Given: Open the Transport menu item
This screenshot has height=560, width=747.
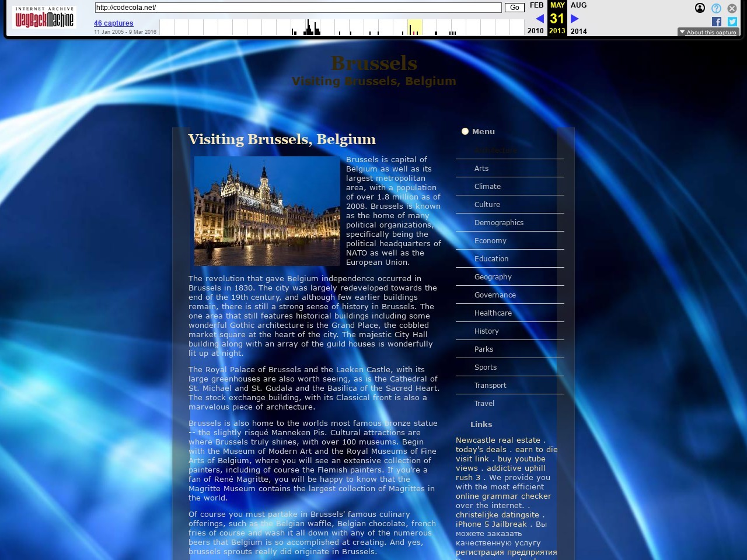Looking at the screenshot, I should [490, 386].
